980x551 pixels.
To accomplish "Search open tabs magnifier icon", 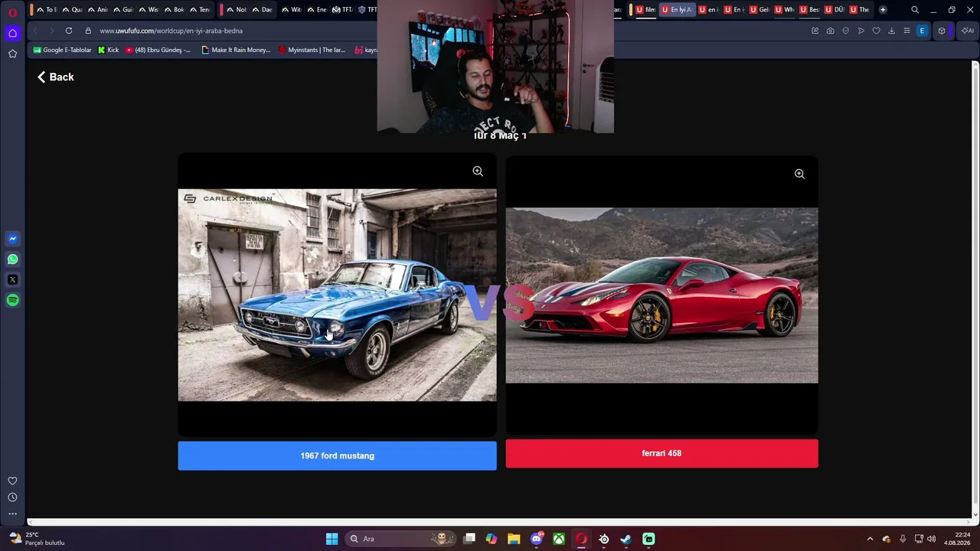I will coord(915,10).
